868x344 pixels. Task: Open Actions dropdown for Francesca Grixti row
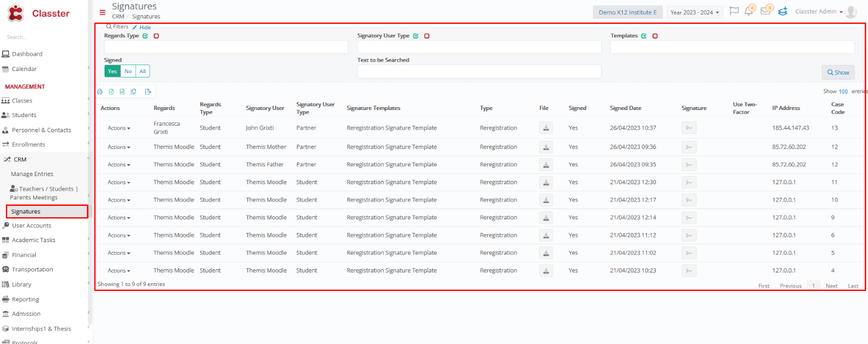tap(119, 128)
